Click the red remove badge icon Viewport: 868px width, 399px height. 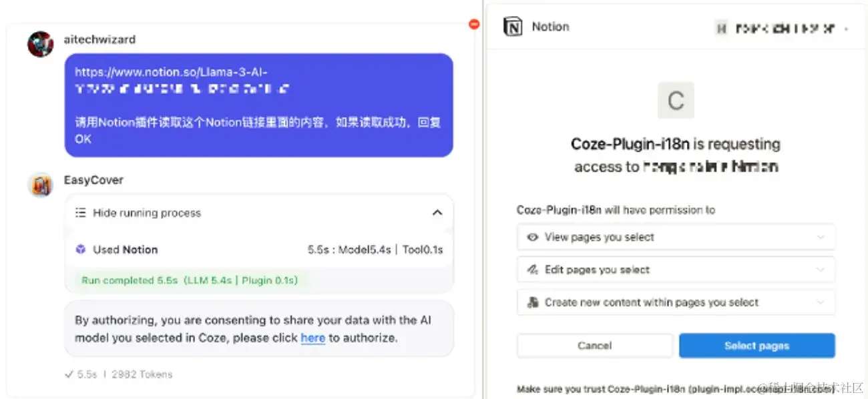click(x=474, y=24)
